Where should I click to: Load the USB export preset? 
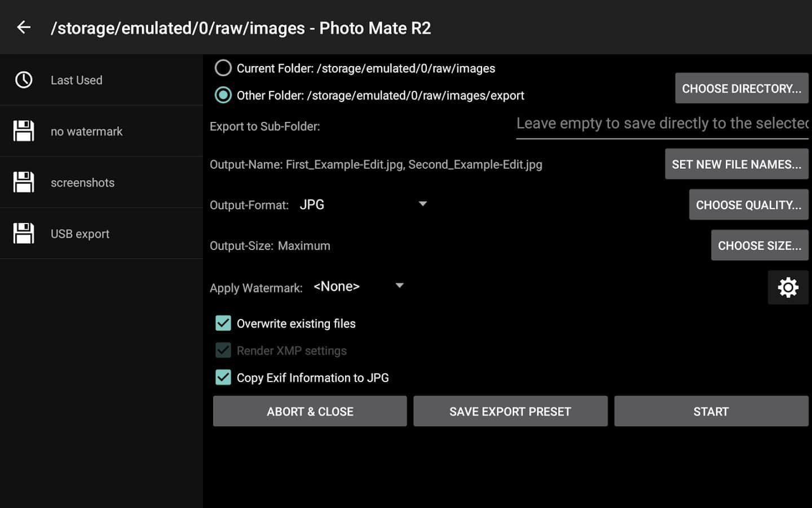click(80, 234)
